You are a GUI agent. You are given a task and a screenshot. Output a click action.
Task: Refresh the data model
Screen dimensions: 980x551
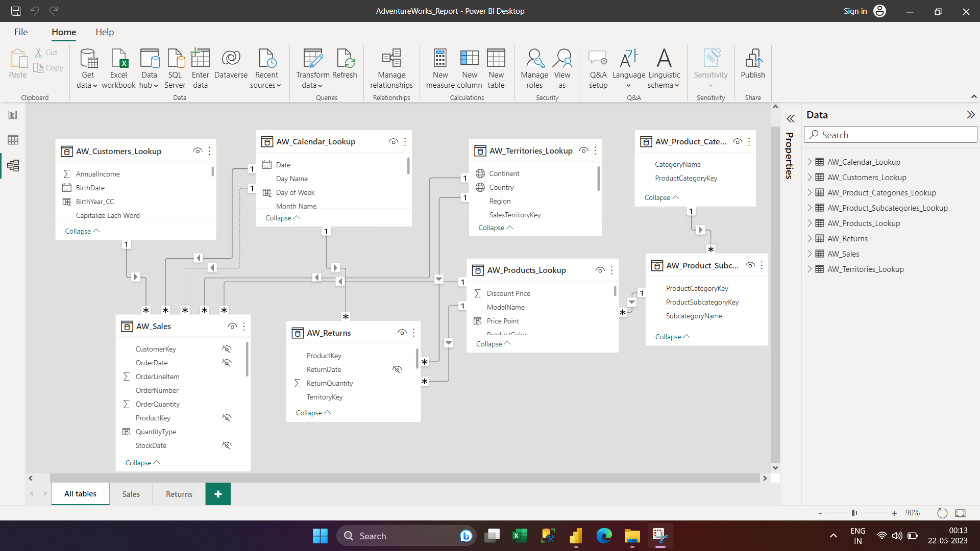(x=345, y=64)
